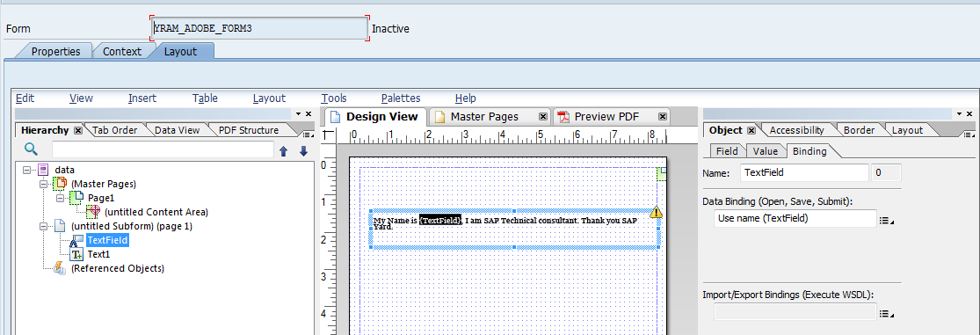Click the Text1 object icon in Hierarchy
Image resolution: width=980 pixels, height=335 pixels.
(x=76, y=254)
